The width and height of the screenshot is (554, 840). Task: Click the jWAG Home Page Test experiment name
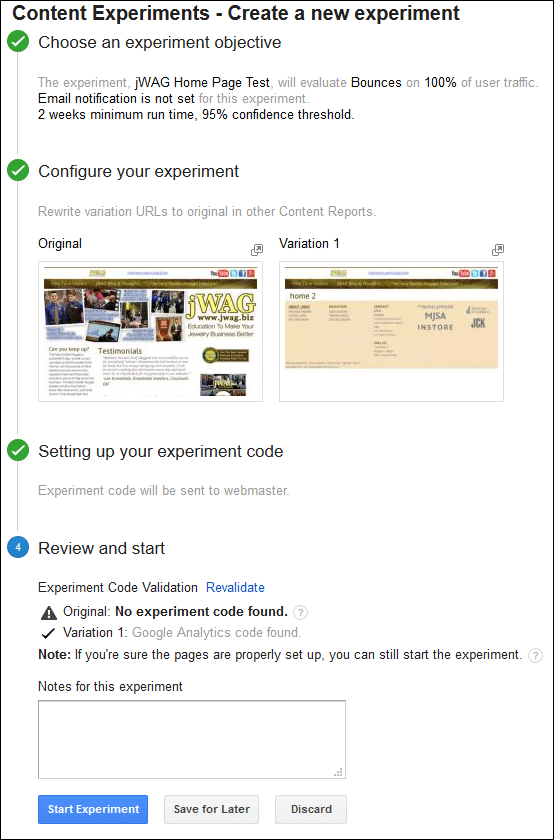203,82
